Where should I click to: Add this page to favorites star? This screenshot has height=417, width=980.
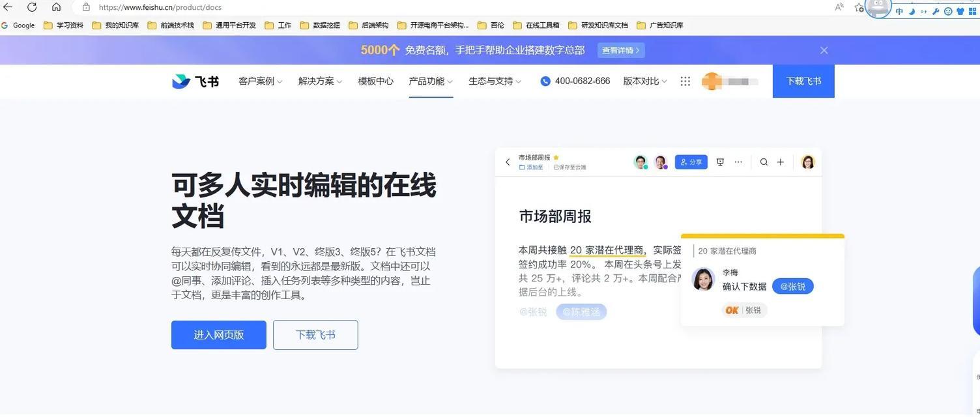point(859,8)
